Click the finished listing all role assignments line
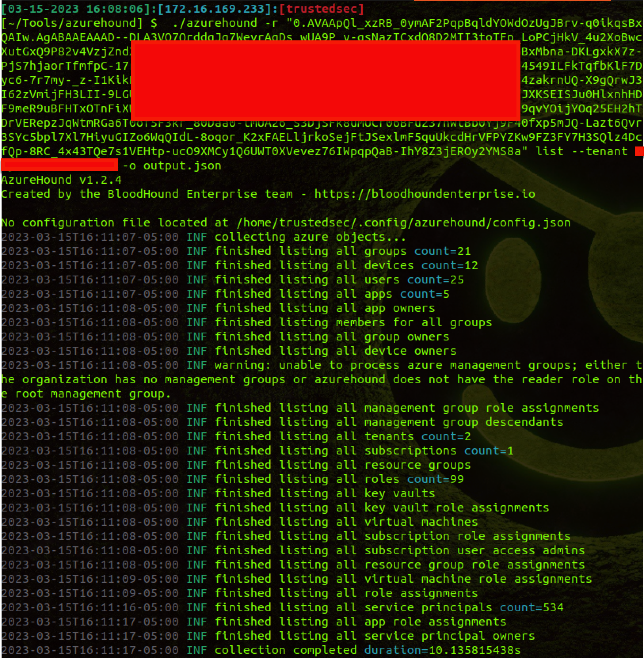Viewport: 644px width, 658px height. (346, 593)
